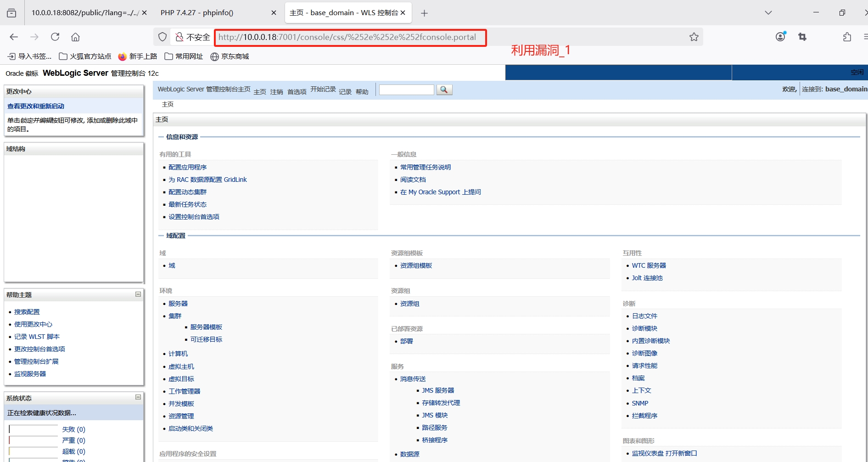Screen dimensions: 868x462
Task: Click the tracking protection shield icon
Action: coord(162,37)
